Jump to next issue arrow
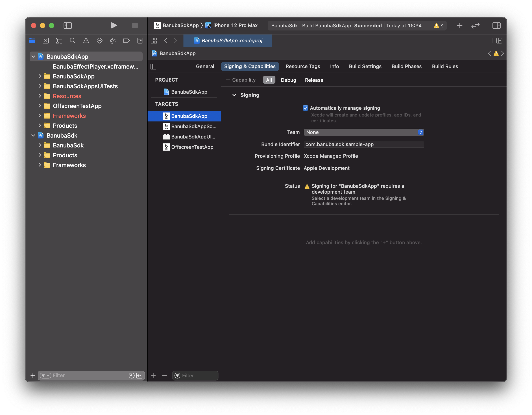The height and width of the screenshot is (415, 532). 502,53
